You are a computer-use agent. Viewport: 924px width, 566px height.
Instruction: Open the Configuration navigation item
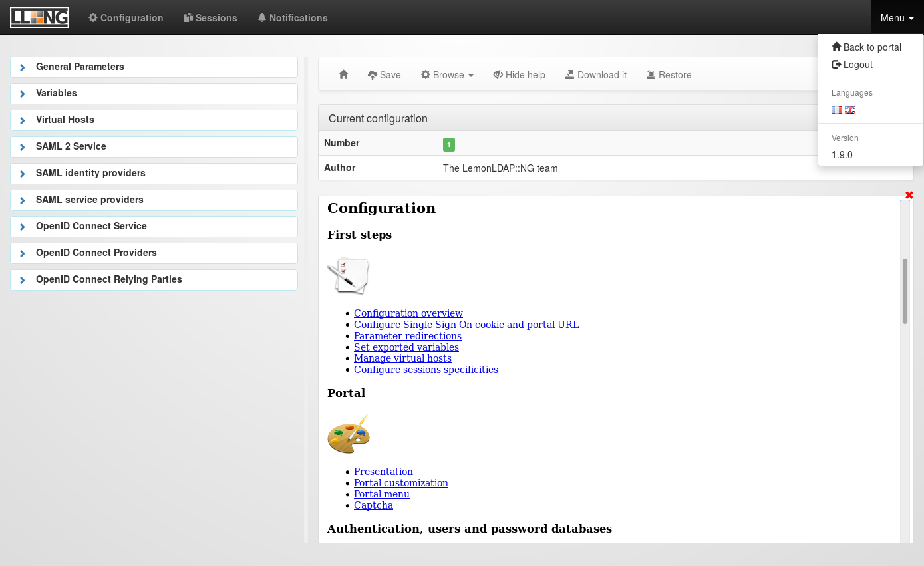(126, 18)
